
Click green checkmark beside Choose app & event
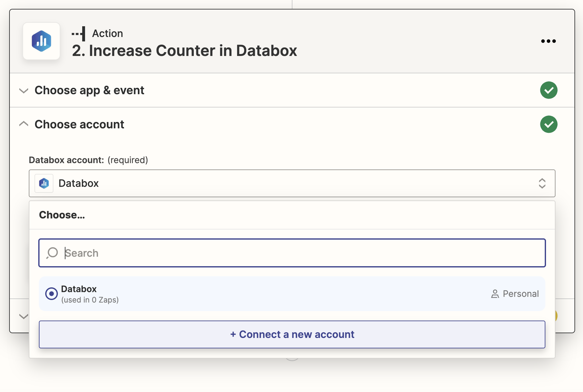pyautogui.click(x=549, y=90)
